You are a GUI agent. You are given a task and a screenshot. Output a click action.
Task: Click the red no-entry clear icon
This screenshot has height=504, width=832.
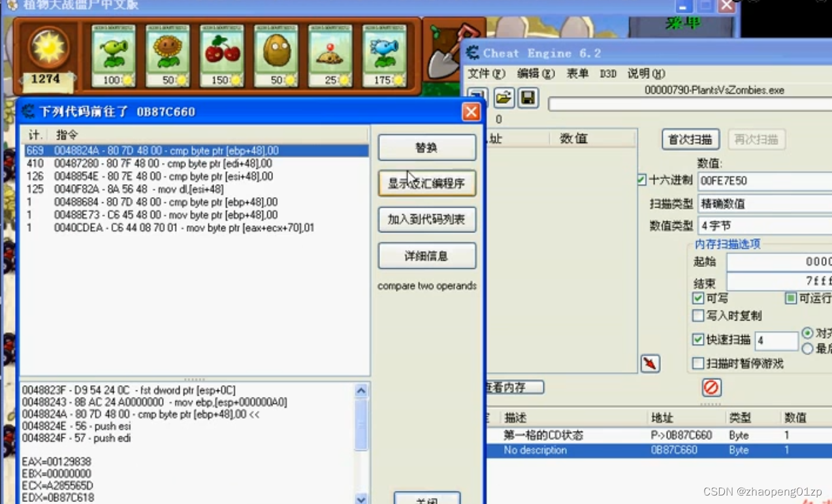click(x=711, y=387)
